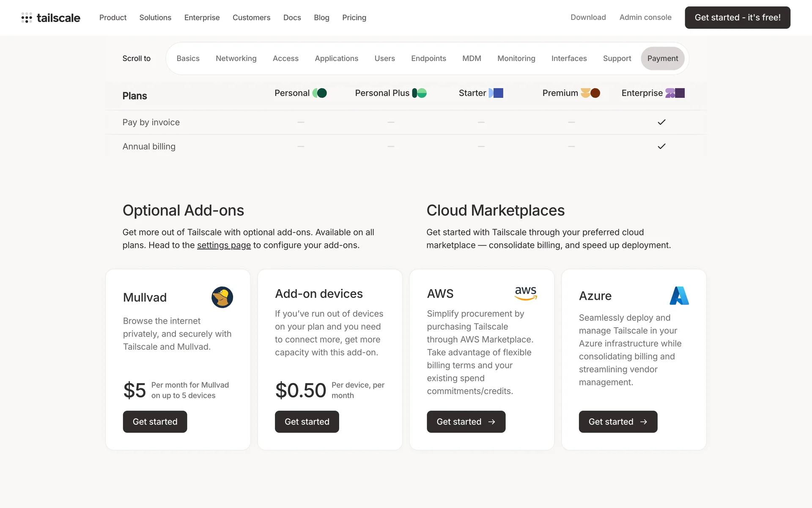This screenshot has width=812, height=508.
Task: Click the Personal plan green icon
Action: tap(320, 93)
